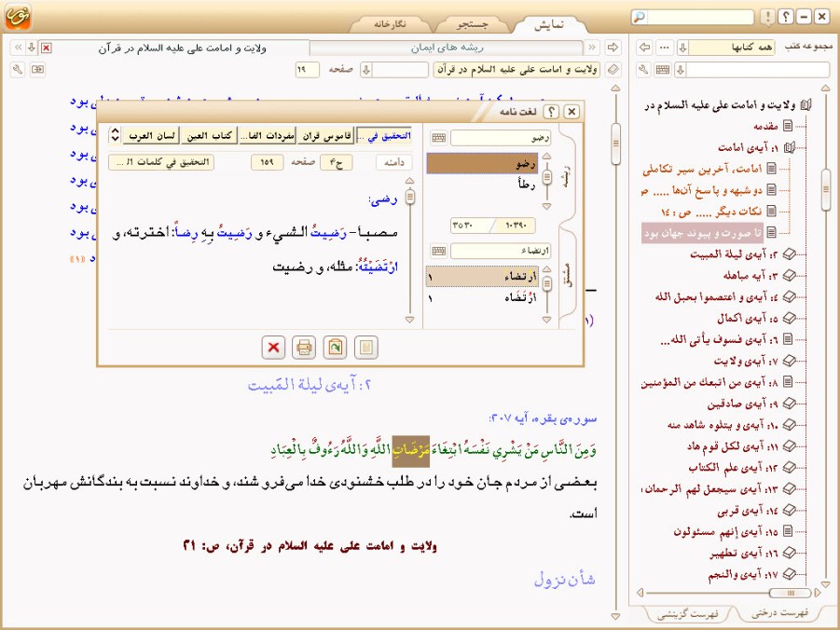Click the tree panel horizontal scrollbar thumb
Viewport: 840px width, 630px height.
coord(791,593)
